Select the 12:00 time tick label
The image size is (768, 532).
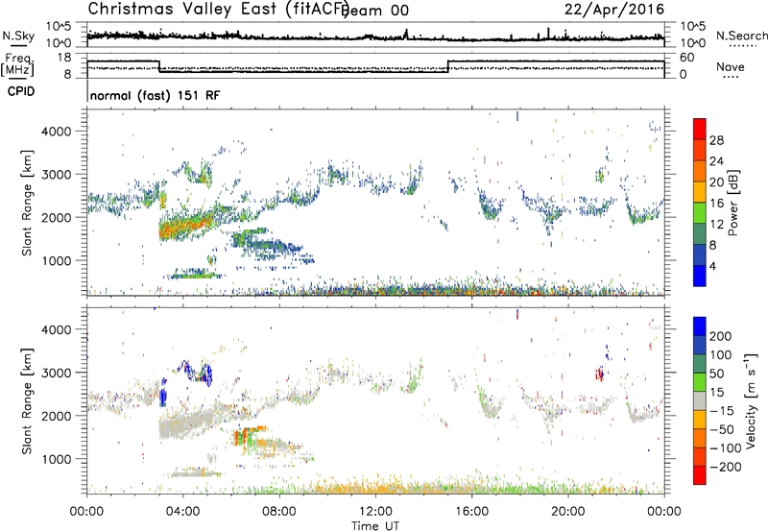375,512
